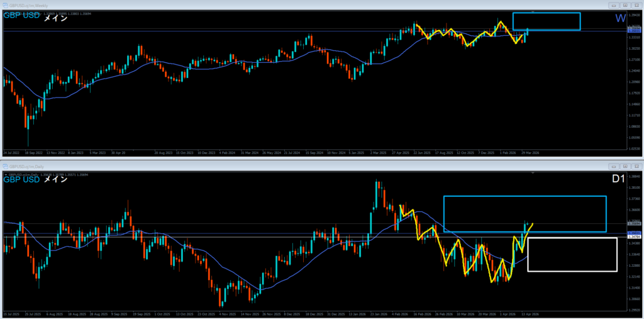Click the white 1.34784 price tag on Daily chart

[634, 237]
